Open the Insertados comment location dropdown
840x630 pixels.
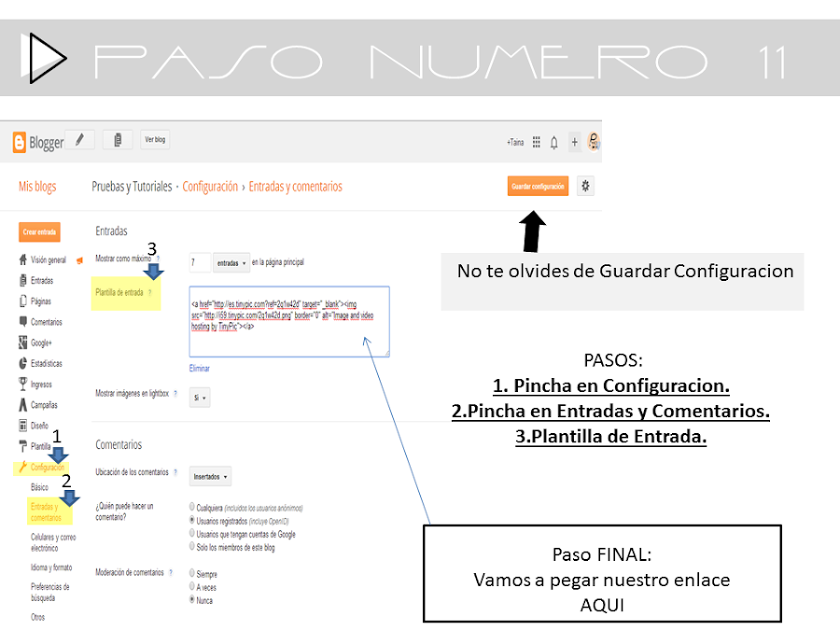(x=210, y=476)
